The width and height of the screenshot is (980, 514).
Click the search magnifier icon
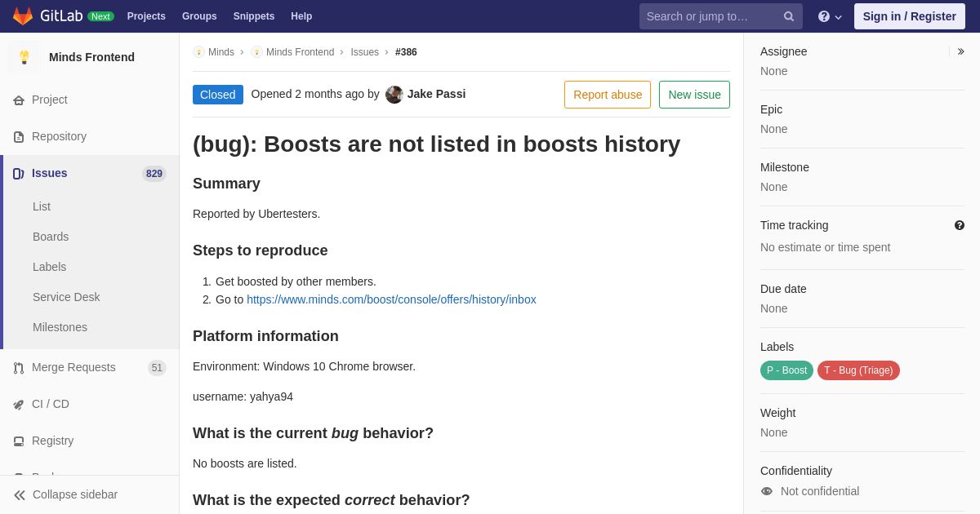pyautogui.click(x=789, y=16)
